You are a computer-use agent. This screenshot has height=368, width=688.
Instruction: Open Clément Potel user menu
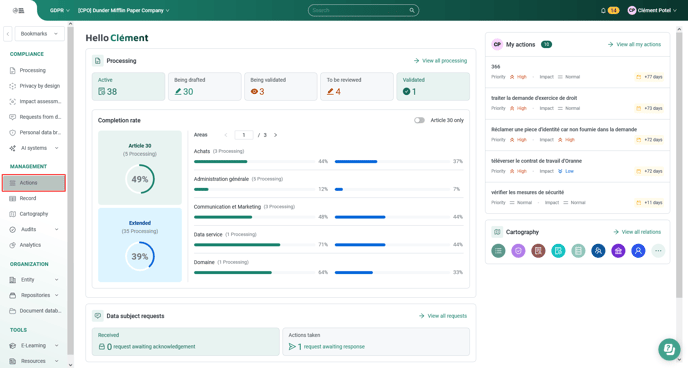pyautogui.click(x=652, y=11)
